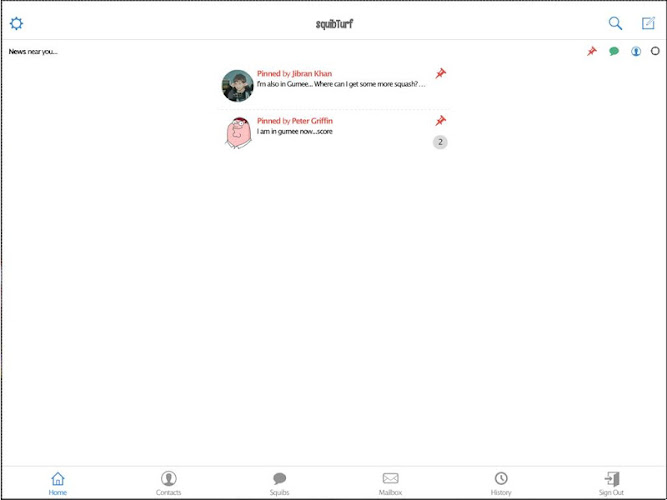Select the empty circle filter option
The height and width of the screenshot is (500, 667).
(655, 51)
